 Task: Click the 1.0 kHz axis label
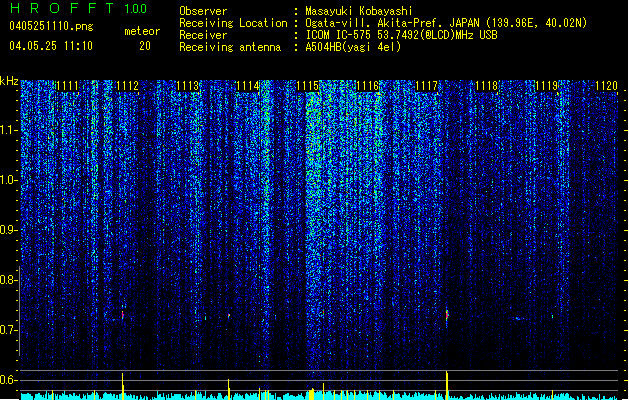[9, 180]
